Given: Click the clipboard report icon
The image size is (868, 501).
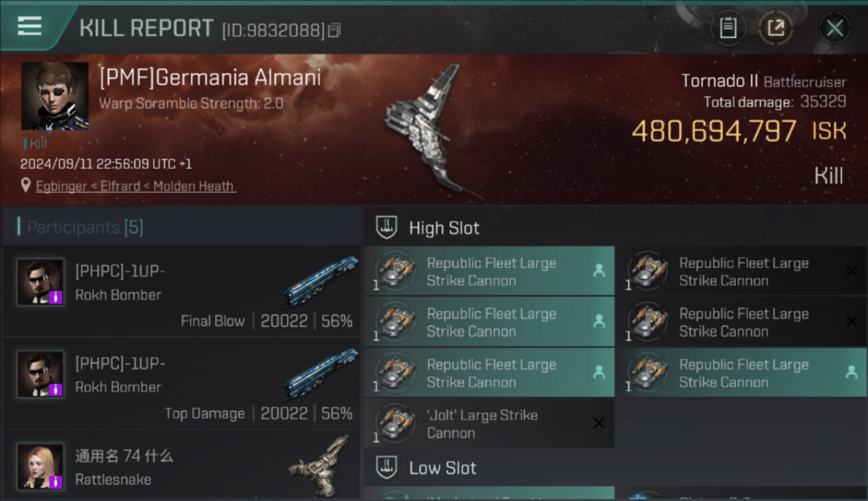Looking at the screenshot, I should (x=728, y=28).
